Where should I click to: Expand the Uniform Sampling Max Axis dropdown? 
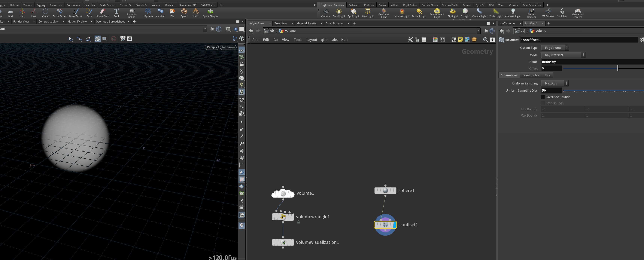(555, 83)
